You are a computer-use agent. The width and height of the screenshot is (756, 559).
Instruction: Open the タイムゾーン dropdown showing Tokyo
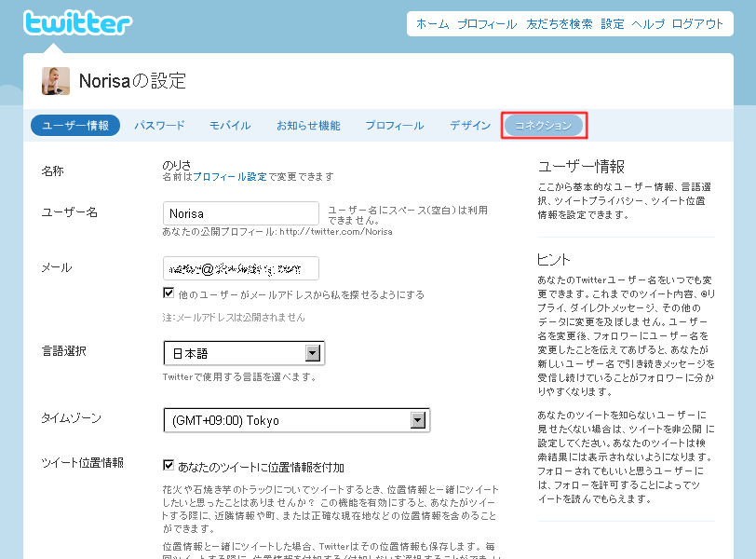[296, 420]
